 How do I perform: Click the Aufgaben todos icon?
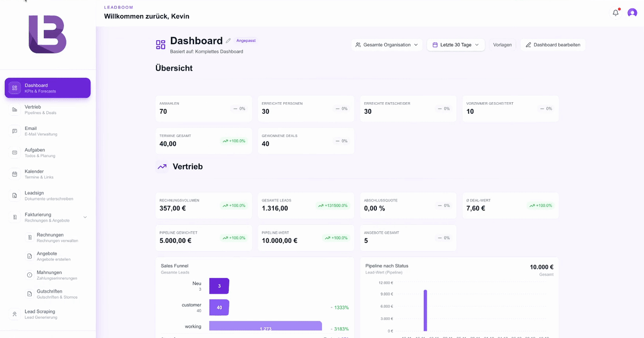pyautogui.click(x=15, y=152)
